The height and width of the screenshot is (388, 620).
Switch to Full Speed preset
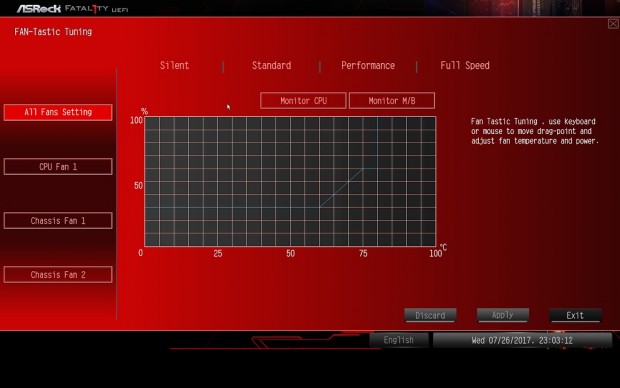pos(465,66)
